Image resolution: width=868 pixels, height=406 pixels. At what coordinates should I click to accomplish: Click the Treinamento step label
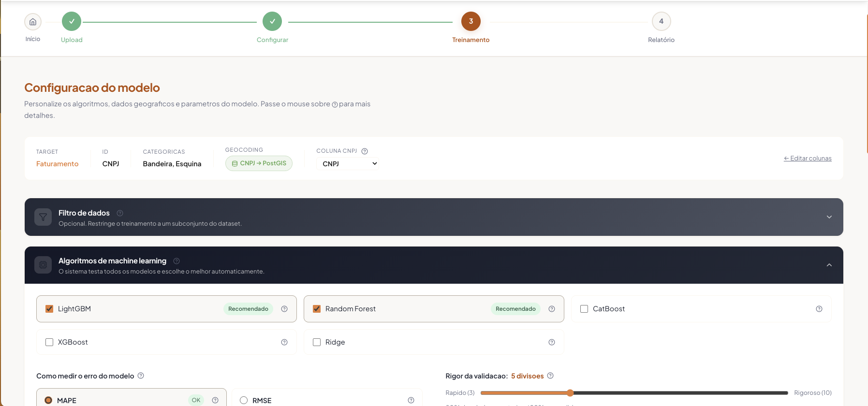(x=471, y=40)
